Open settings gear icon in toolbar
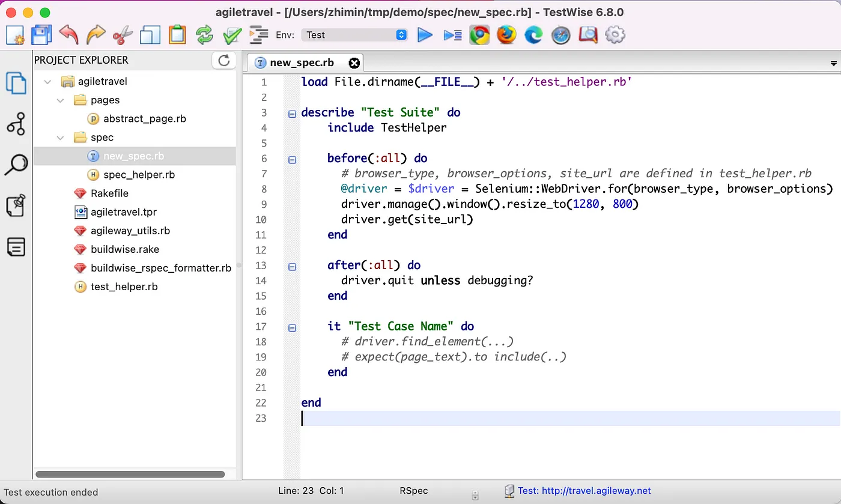 coord(615,35)
